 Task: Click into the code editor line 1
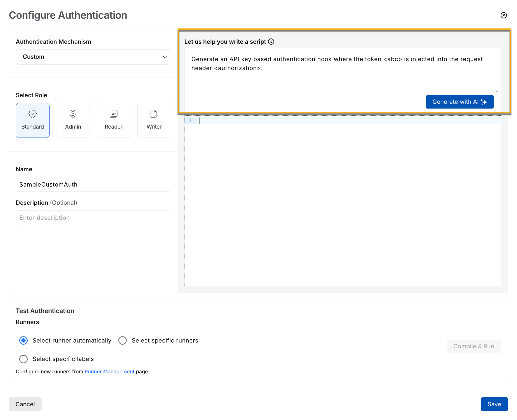(x=349, y=121)
